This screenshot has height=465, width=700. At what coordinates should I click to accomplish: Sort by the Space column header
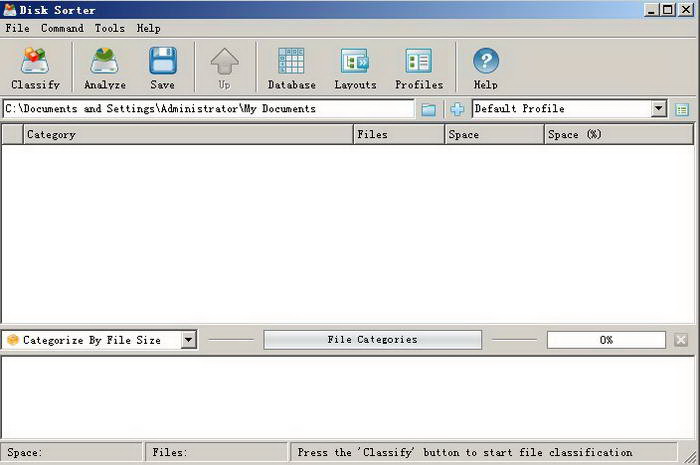pyautogui.click(x=495, y=134)
